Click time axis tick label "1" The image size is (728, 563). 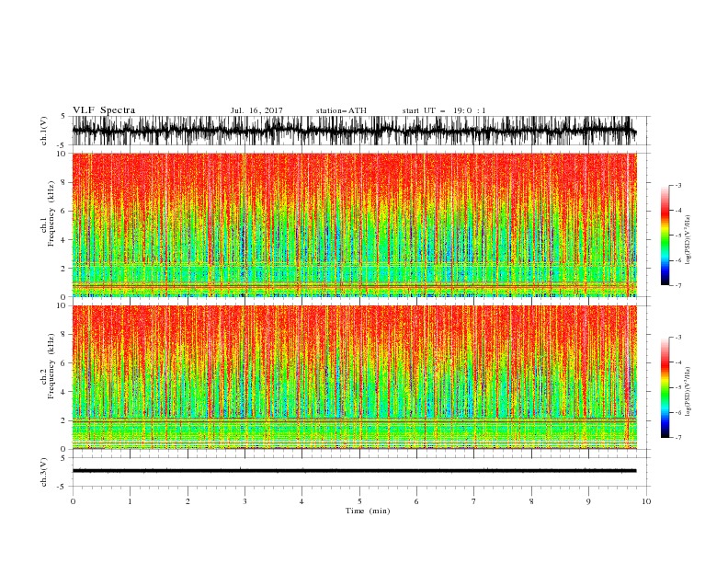[x=130, y=501]
